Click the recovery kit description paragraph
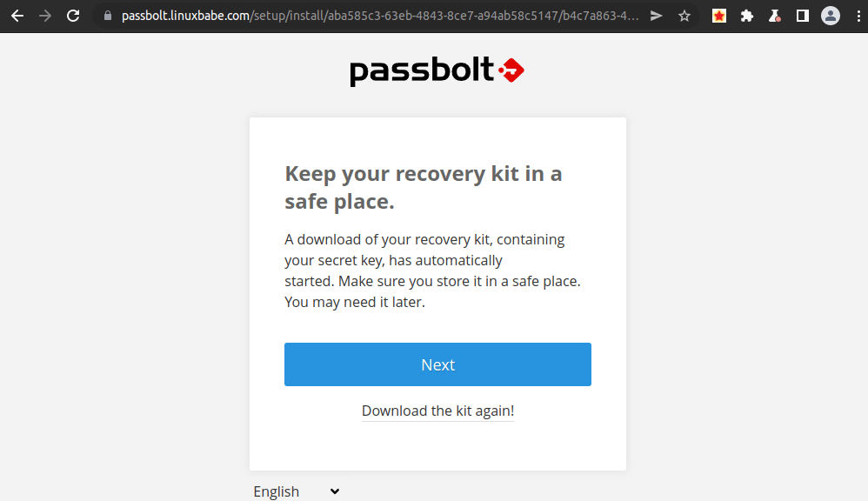The width and height of the screenshot is (868, 501). [x=432, y=271]
